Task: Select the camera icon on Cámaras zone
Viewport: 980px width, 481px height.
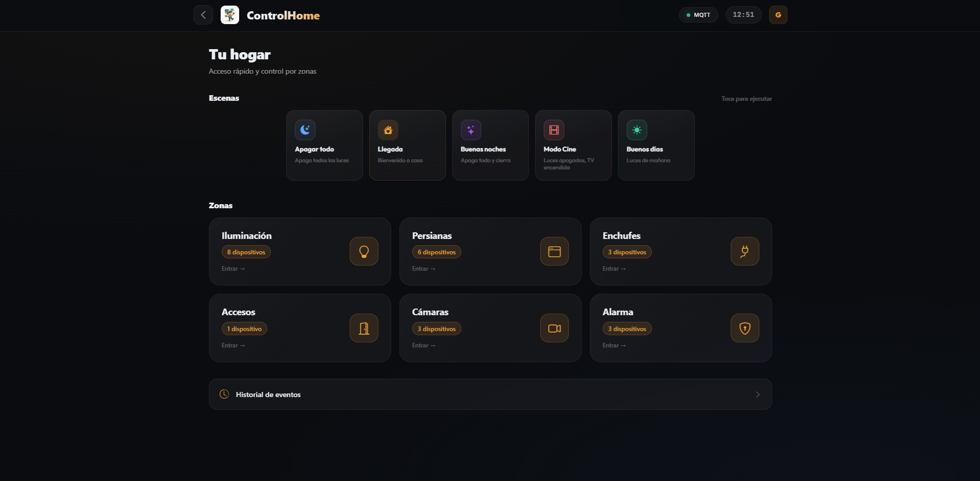Action: (554, 328)
